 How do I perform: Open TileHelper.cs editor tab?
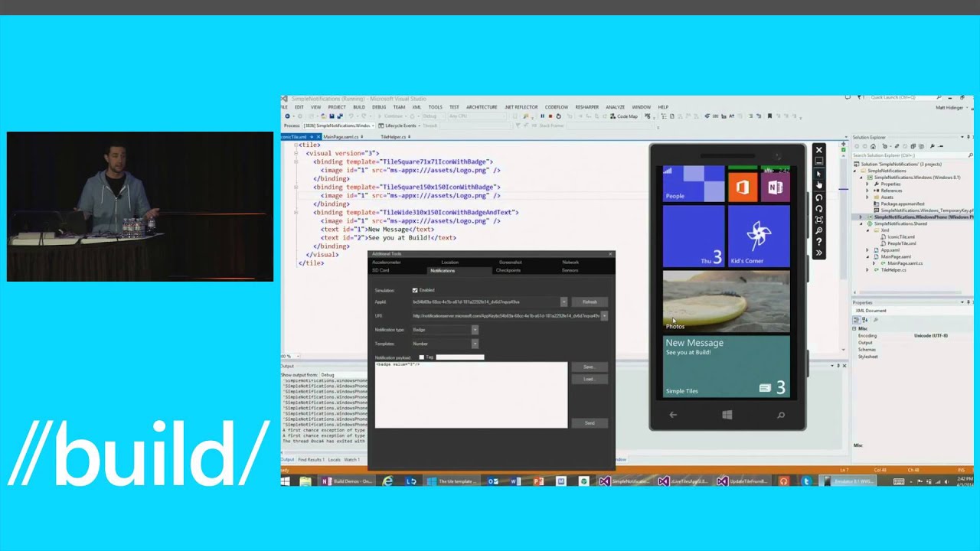(395, 137)
